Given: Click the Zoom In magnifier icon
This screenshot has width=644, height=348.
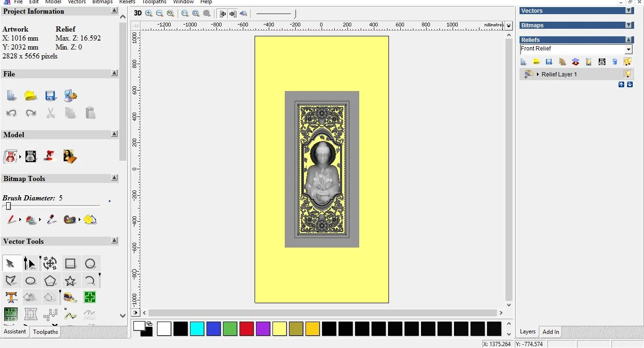Looking at the screenshot, I should [149, 14].
